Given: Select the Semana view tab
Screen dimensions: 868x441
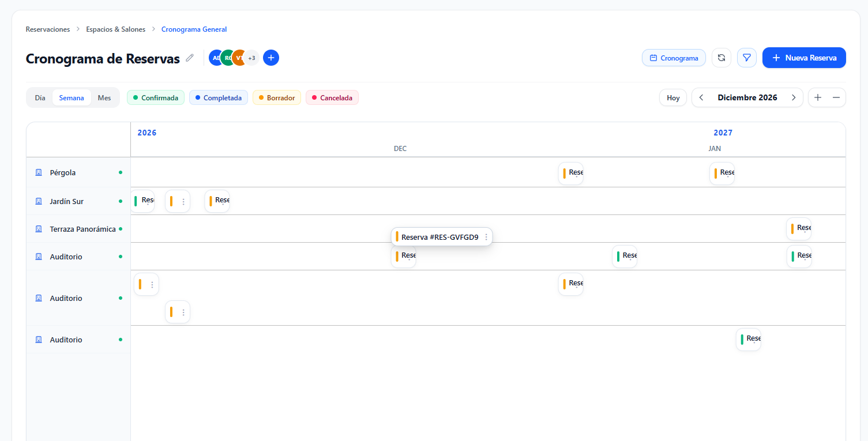Looking at the screenshot, I should click(x=72, y=97).
